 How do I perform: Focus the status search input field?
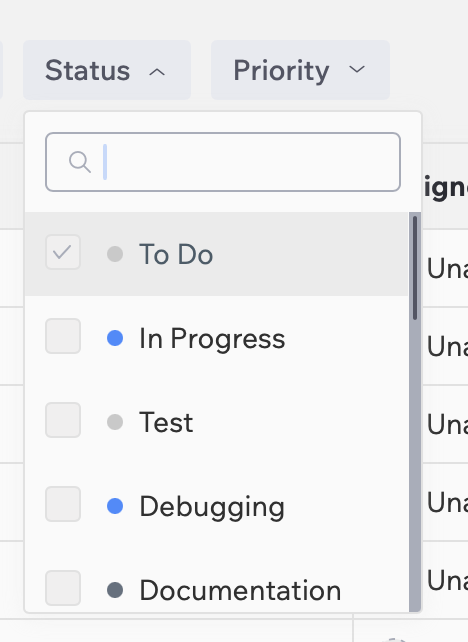point(223,162)
